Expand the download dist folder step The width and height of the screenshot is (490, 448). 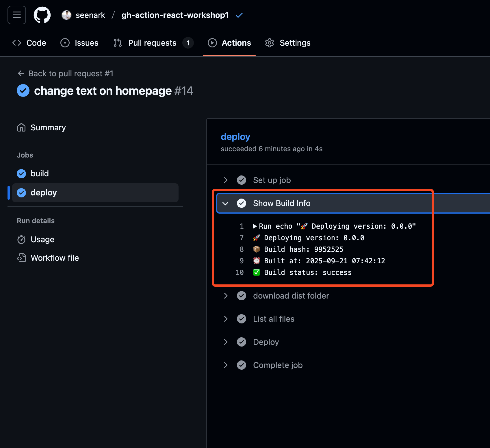click(x=226, y=296)
